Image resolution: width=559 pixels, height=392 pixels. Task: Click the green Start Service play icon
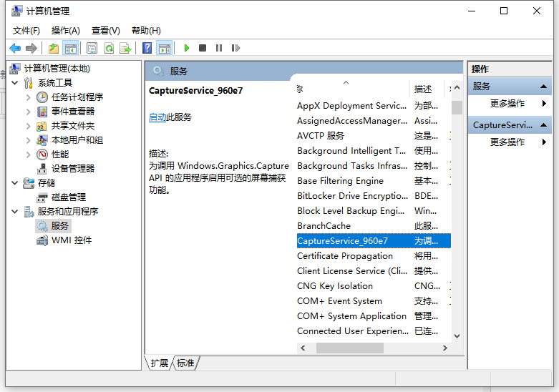coord(187,48)
